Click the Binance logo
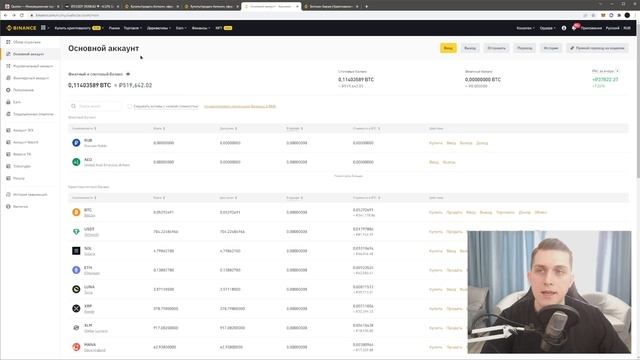Viewport: 640px width, 360px height. pyautogui.click(x=22, y=28)
